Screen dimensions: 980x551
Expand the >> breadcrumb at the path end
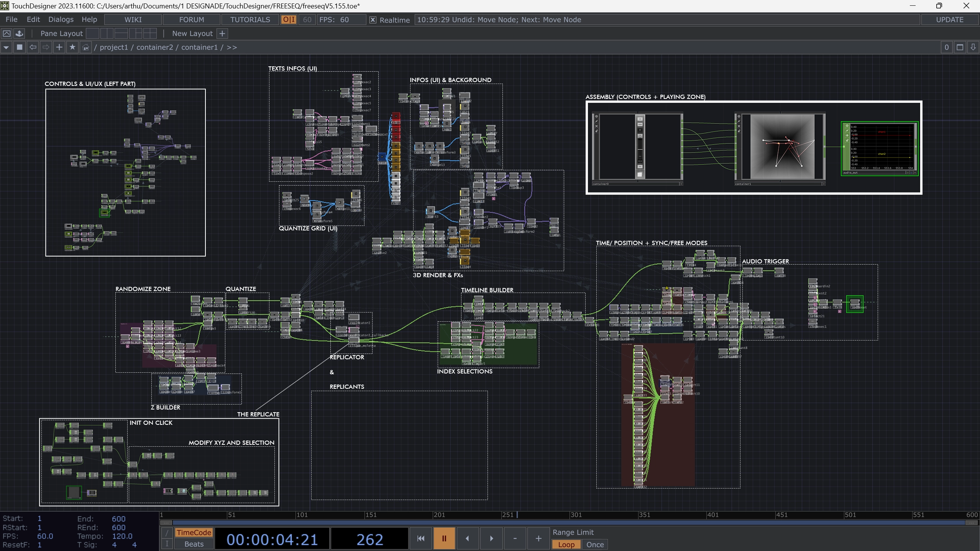231,47
